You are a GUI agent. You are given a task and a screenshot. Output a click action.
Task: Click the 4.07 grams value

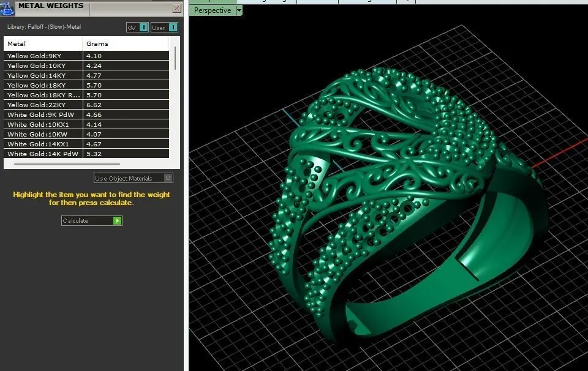point(94,134)
